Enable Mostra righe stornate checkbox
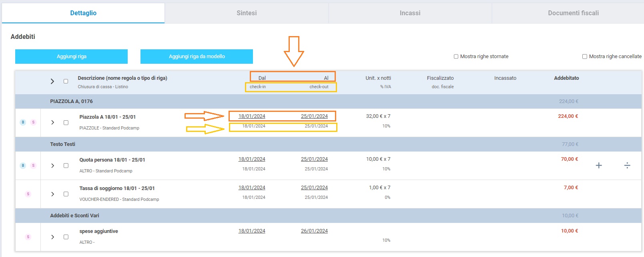 tap(456, 57)
